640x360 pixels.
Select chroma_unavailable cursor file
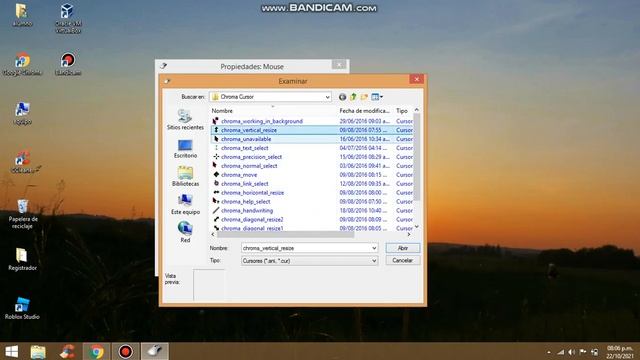point(246,139)
